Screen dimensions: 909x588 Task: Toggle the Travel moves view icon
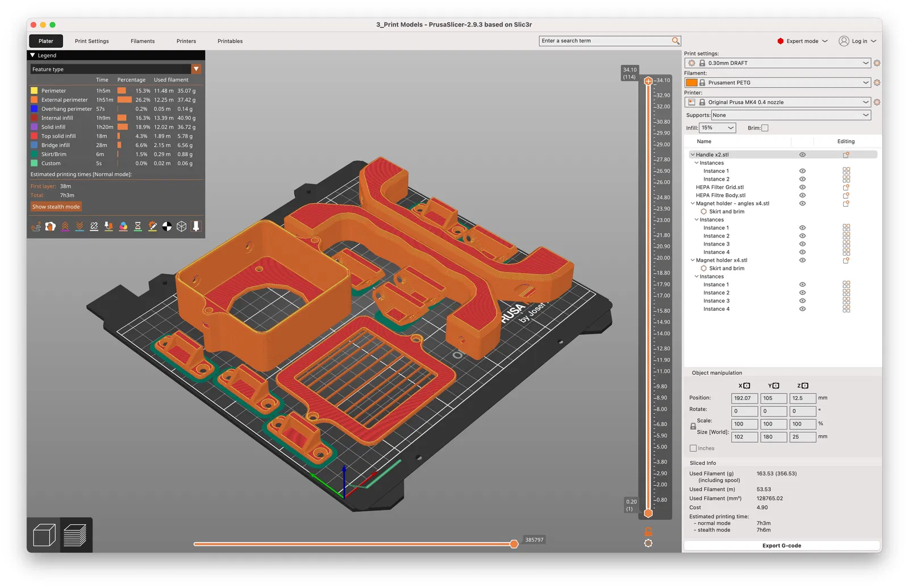pyautogui.click(x=36, y=227)
